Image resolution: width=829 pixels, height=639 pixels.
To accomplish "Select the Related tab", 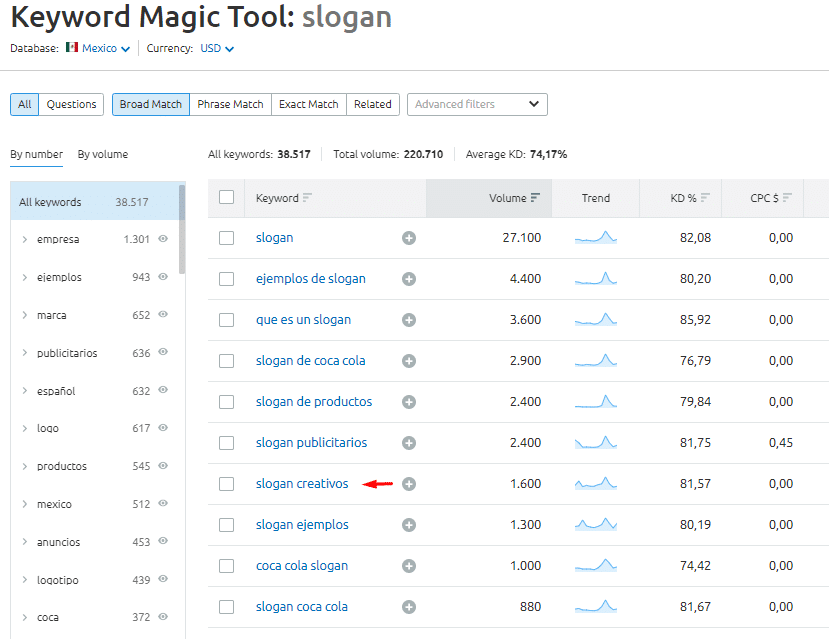I will 373,104.
